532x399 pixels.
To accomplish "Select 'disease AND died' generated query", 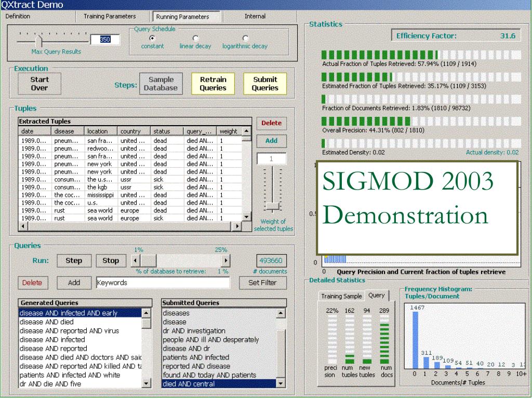I will (81, 322).
